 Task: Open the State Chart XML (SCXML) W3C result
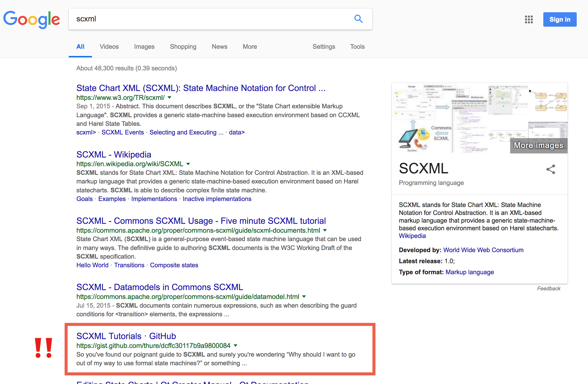point(201,88)
